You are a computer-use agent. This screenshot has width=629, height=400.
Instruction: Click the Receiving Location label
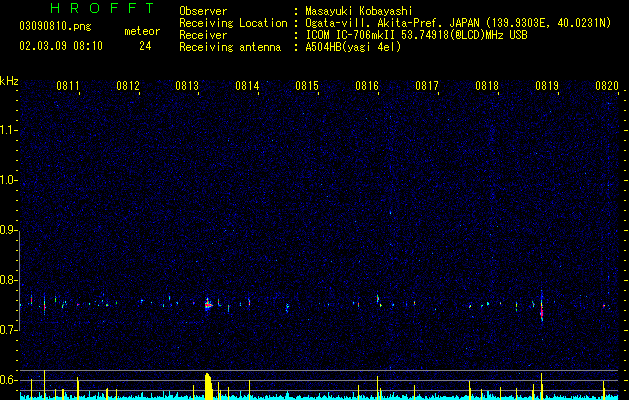point(233,23)
